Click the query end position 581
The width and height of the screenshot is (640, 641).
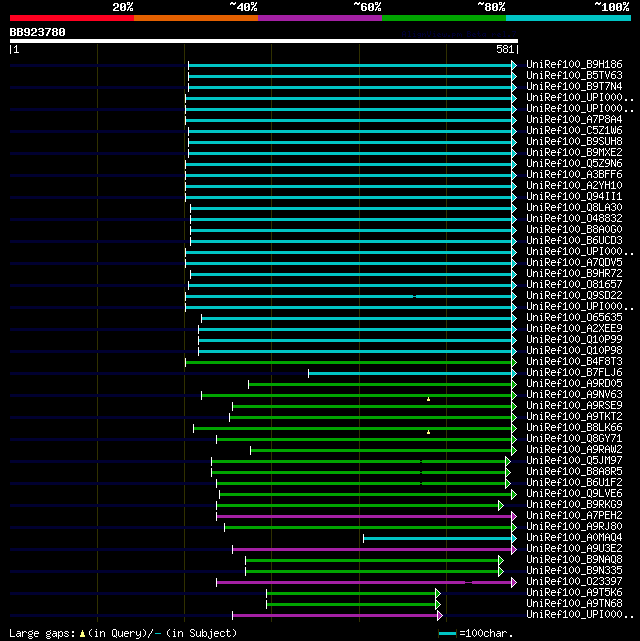[505, 49]
